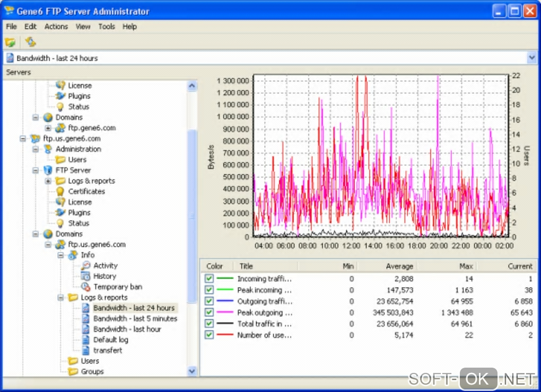This screenshot has width=541, height=392.
Task: Collapse the Info tree node
Action: point(60,255)
